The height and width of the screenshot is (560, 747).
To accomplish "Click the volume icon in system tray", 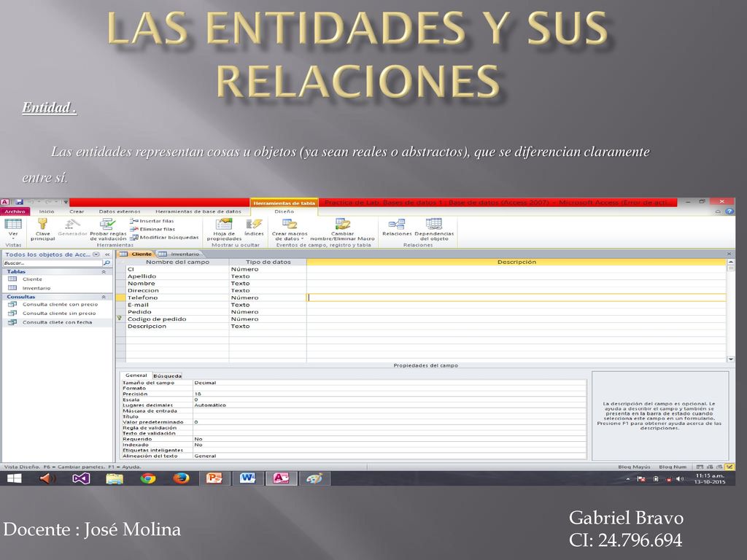I will tap(680, 479).
